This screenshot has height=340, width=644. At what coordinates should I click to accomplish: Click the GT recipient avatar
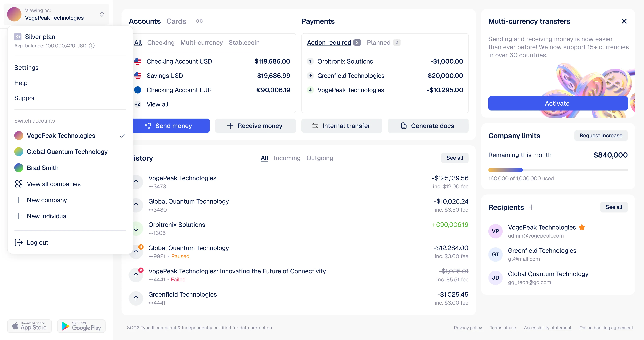(x=496, y=255)
